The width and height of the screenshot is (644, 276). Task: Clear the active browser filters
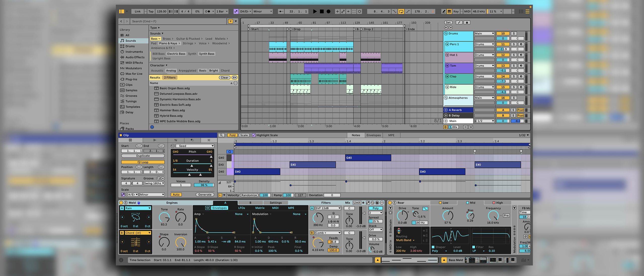[224, 77]
